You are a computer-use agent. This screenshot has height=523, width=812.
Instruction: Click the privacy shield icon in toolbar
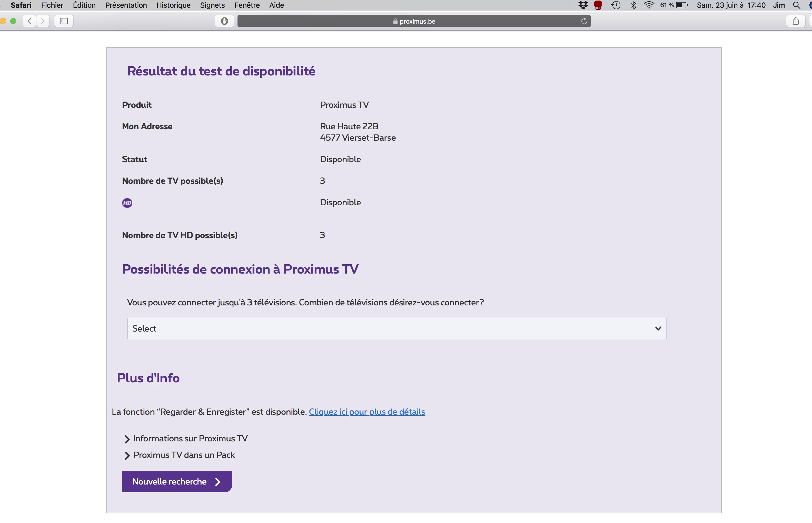[x=224, y=21]
